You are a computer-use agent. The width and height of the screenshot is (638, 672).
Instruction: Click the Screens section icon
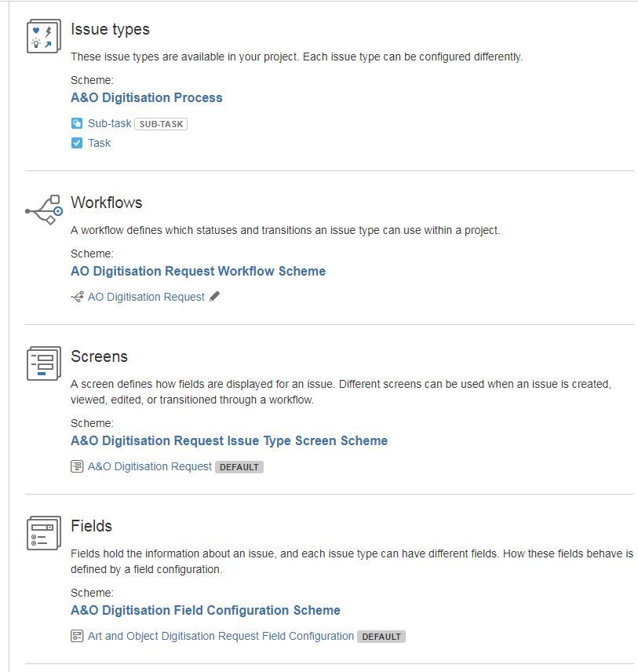point(44,363)
